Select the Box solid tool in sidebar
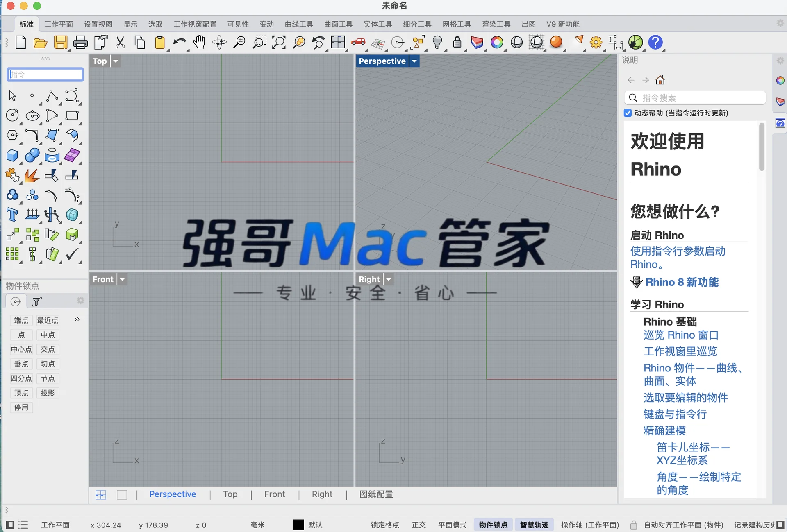Image resolution: width=787 pixels, height=532 pixels. point(12,156)
